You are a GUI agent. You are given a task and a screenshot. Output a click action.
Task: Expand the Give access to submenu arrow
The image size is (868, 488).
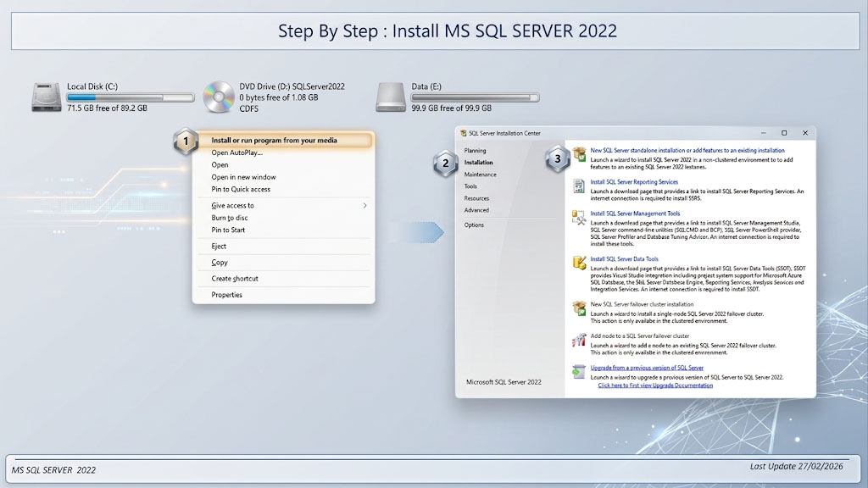coord(364,205)
